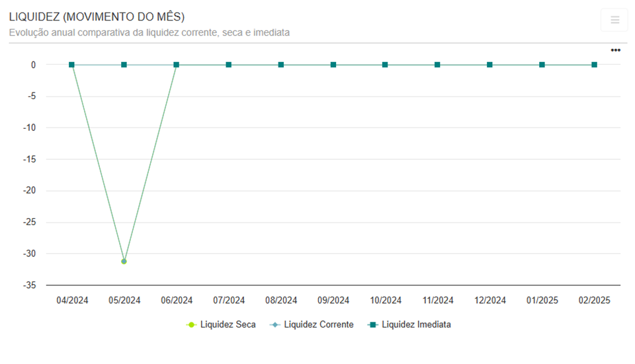Click the 07/2024 data point marker
This screenshot has height=364, width=635.
pos(228,65)
